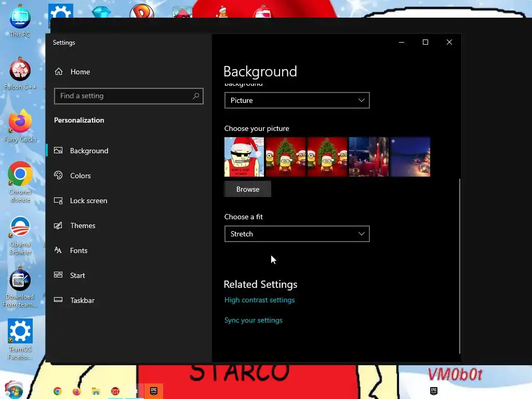The height and width of the screenshot is (399, 532).
Task: Click the Browse button
Action: (248, 189)
